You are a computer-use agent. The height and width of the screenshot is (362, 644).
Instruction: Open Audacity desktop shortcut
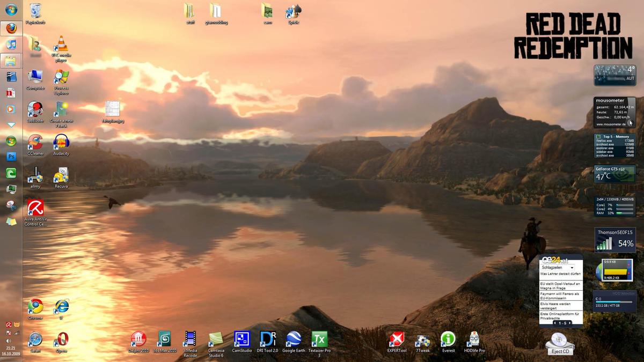(x=61, y=145)
